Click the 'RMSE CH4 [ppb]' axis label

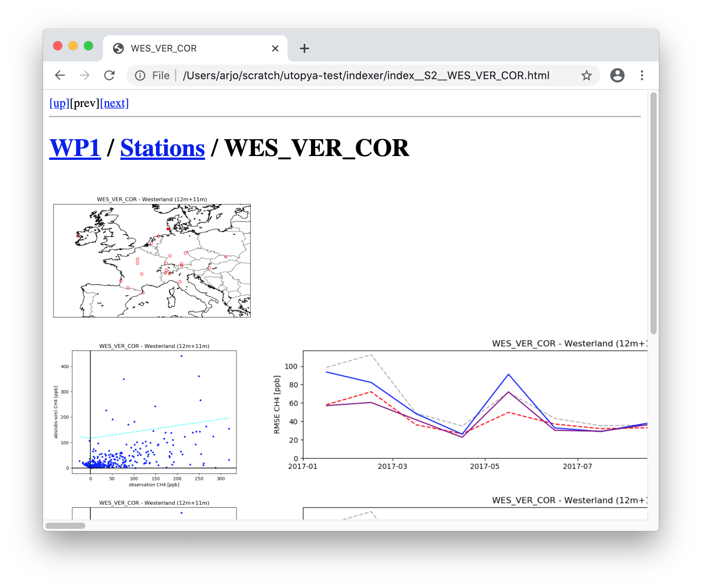point(277,404)
